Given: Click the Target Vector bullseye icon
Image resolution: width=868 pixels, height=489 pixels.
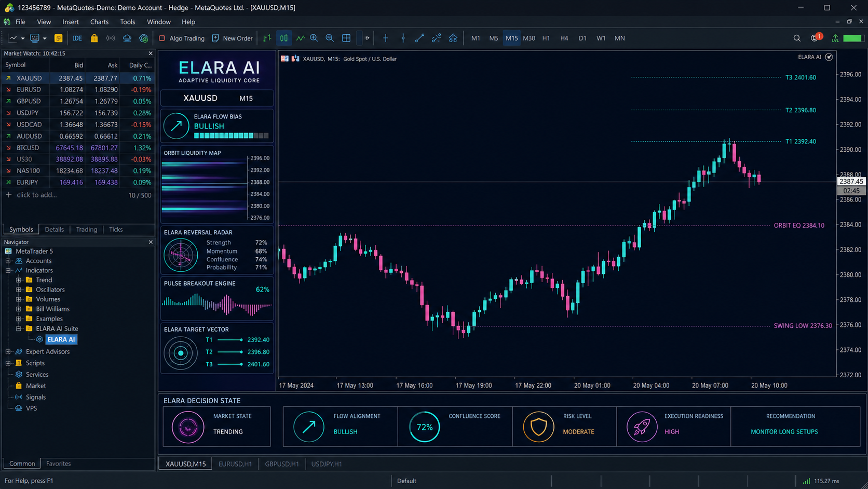Looking at the screenshot, I should 181,353.
